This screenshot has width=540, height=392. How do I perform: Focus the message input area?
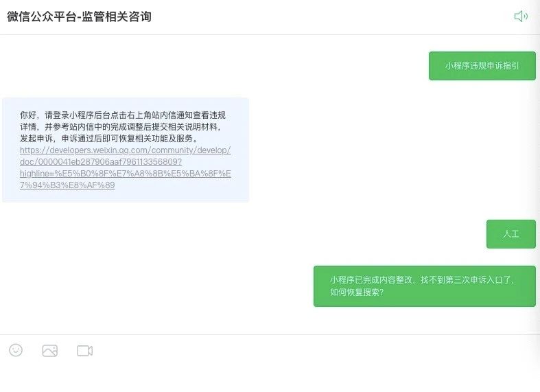click(x=270, y=377)
